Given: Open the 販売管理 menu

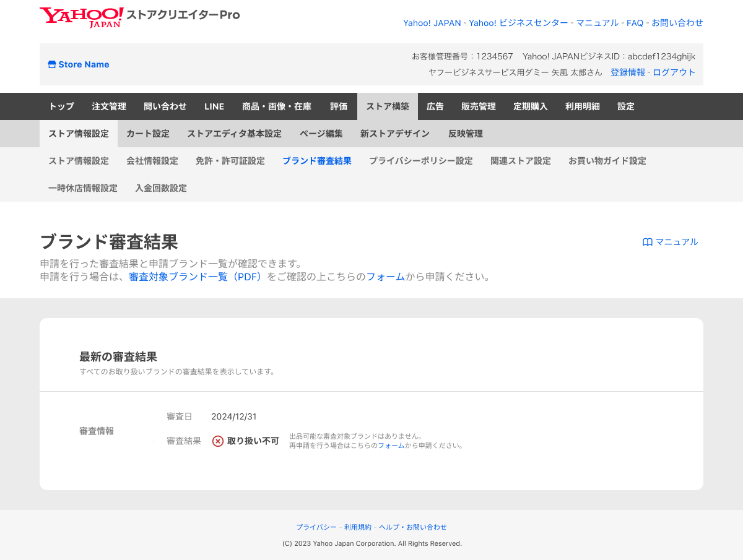Looking at the screenshot, I should coord(479,106).
